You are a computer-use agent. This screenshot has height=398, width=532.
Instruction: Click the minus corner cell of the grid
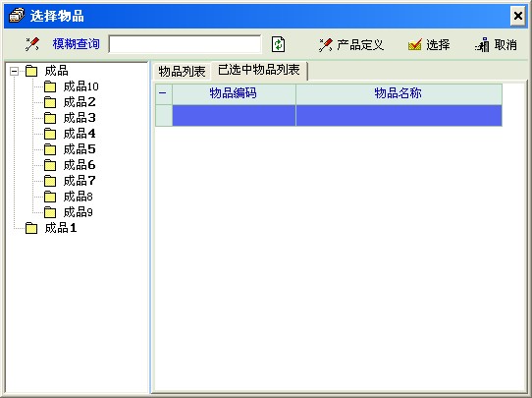pos(164,93)
